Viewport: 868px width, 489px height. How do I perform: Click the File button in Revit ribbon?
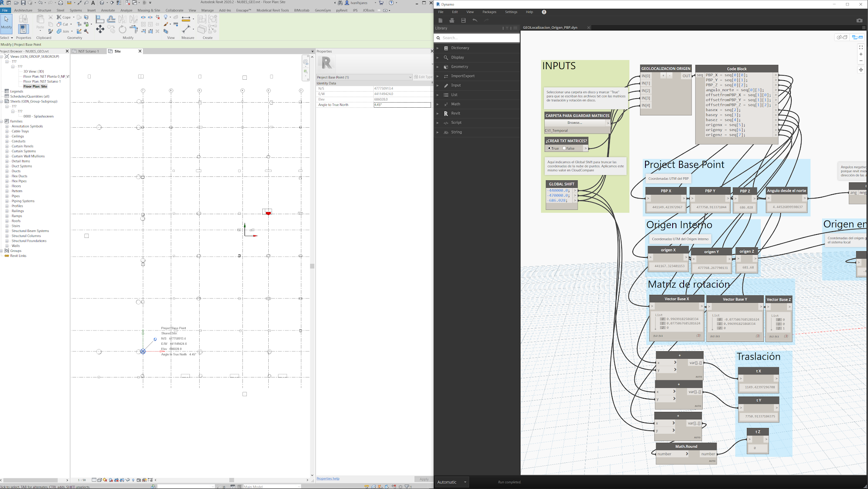[5, 10]
